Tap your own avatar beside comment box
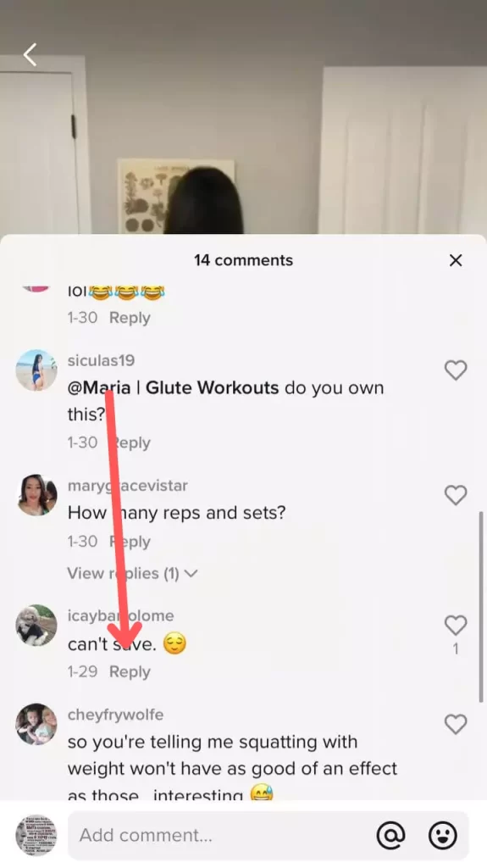Image resolution: width=487 pixels, height=868 pixels. [36, 835]
